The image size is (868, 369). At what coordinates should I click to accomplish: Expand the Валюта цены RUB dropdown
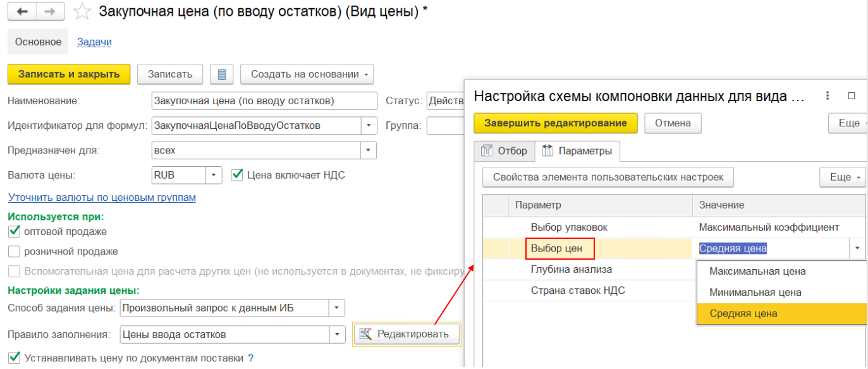(x=214, y=175)
